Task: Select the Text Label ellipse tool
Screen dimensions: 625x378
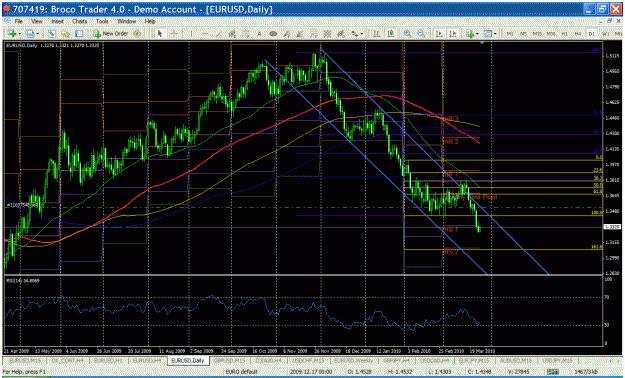Action: (273, 34)
